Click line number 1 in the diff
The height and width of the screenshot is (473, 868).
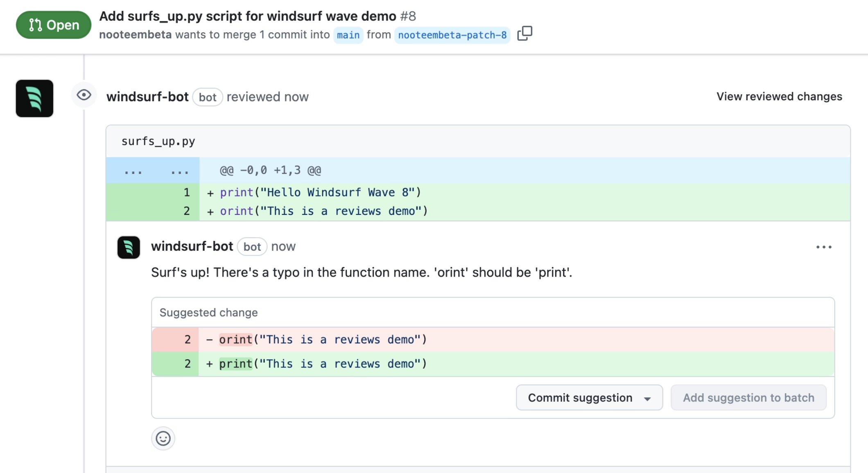click(187, 192)
